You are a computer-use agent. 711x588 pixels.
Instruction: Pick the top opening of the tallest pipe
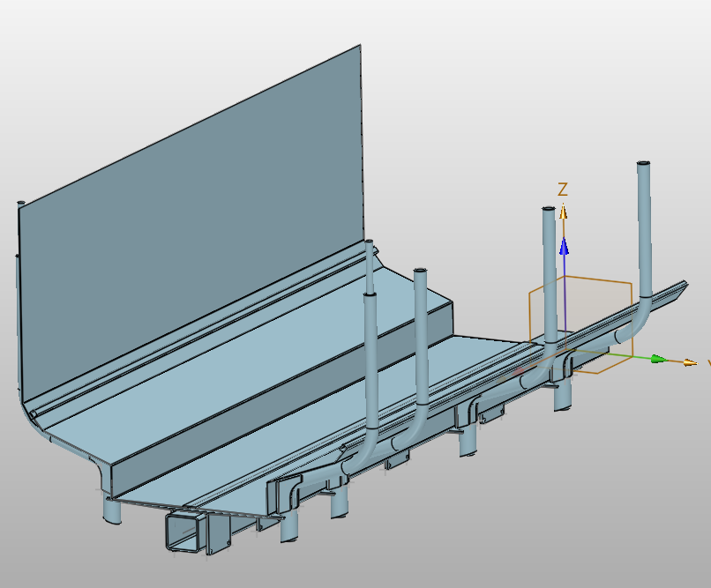click(x=644, y=164)
